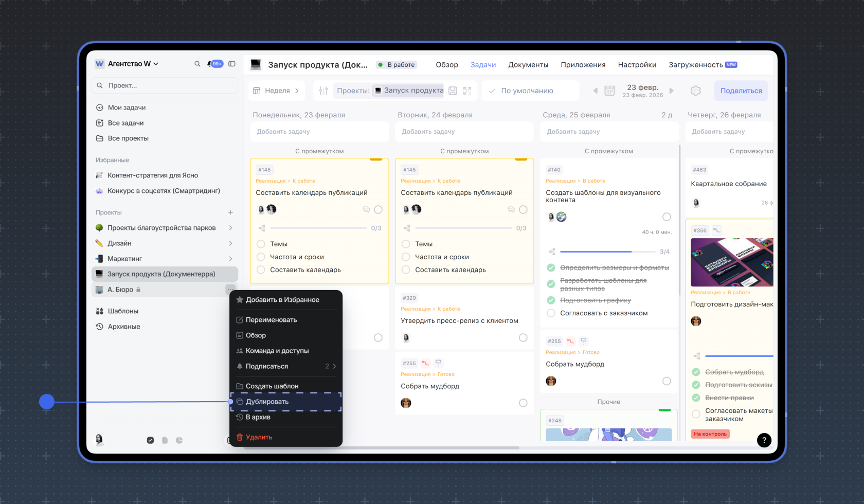The height and width of the screenshot is (504, 864).
Task: Click the search magnifier icon in sidebar header
Action: click(x=197, y=64)
